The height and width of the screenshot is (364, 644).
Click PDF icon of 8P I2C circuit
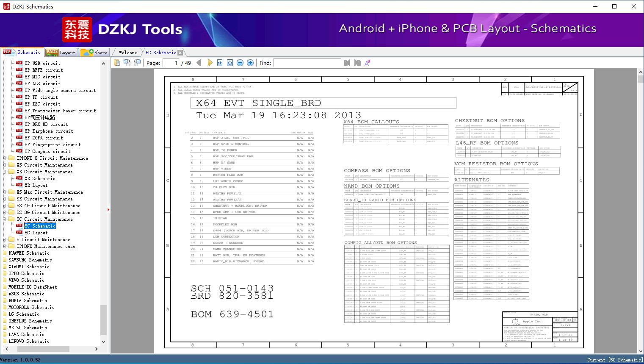19,104
